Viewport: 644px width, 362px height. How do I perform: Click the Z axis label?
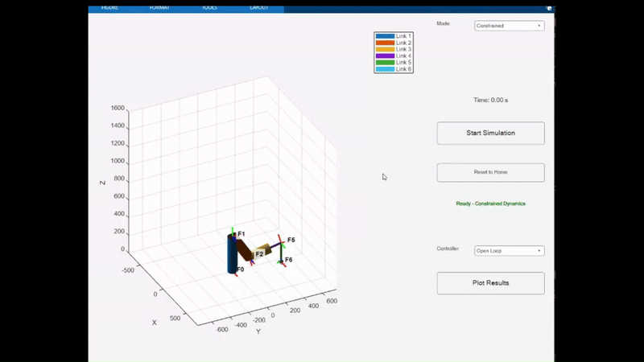[103, 183]
